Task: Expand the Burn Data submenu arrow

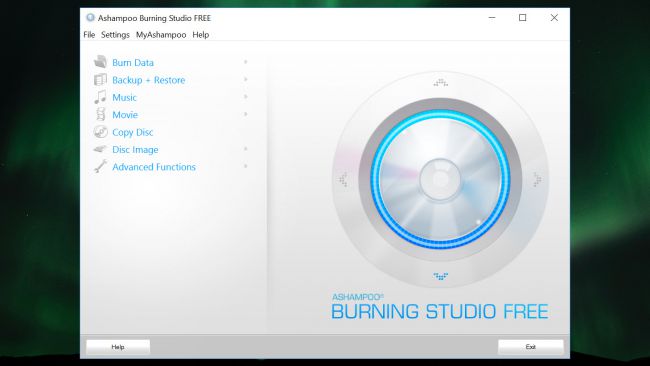Action: [x=245, y=62]
